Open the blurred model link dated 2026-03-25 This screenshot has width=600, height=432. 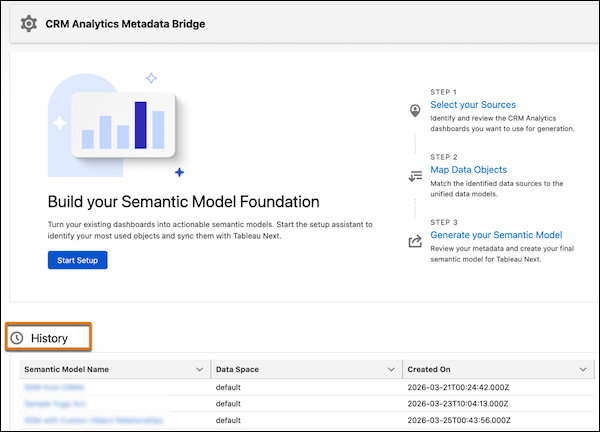point(93,420)
